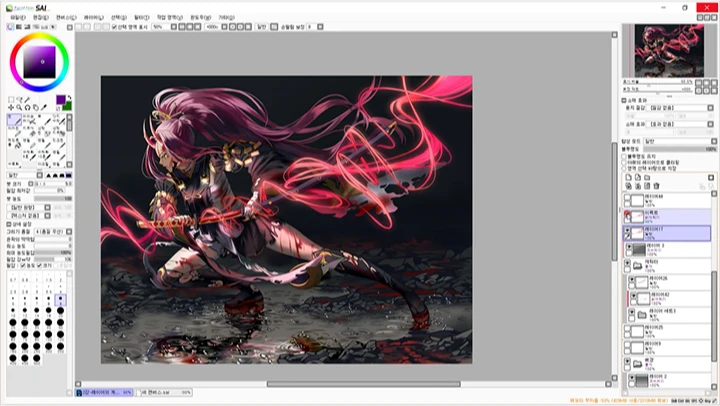The width and height of the screenshot is (720, 406).
Task: Toggle the color wheel panel icon
Action: [10, 27]
